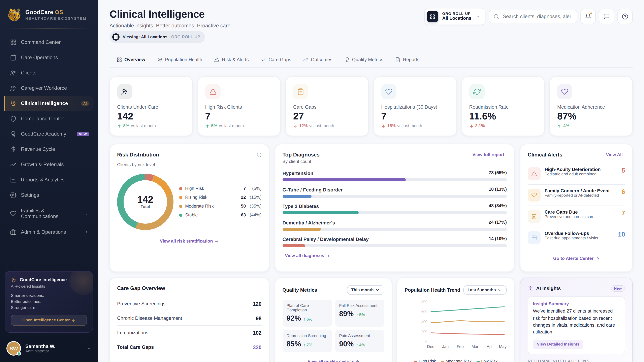
Task: Open the Last 6 months dropdown
Action: coord(485,290)
